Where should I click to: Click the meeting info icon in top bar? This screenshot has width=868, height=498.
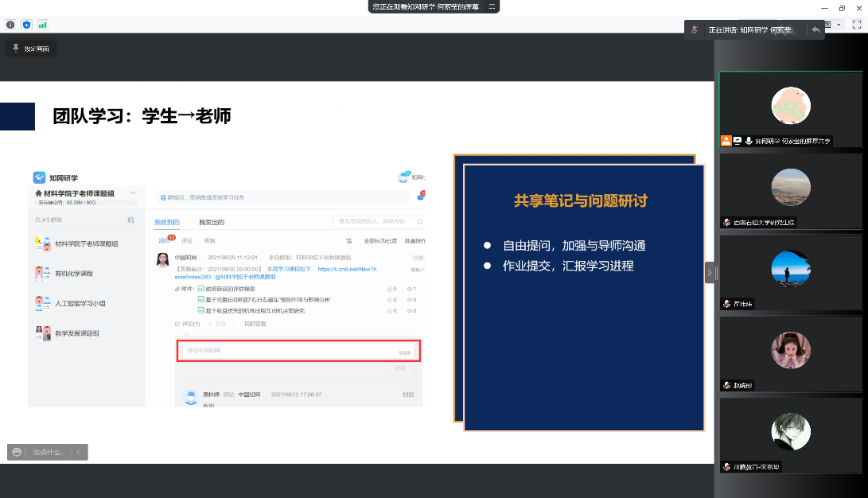coord(10,25)
